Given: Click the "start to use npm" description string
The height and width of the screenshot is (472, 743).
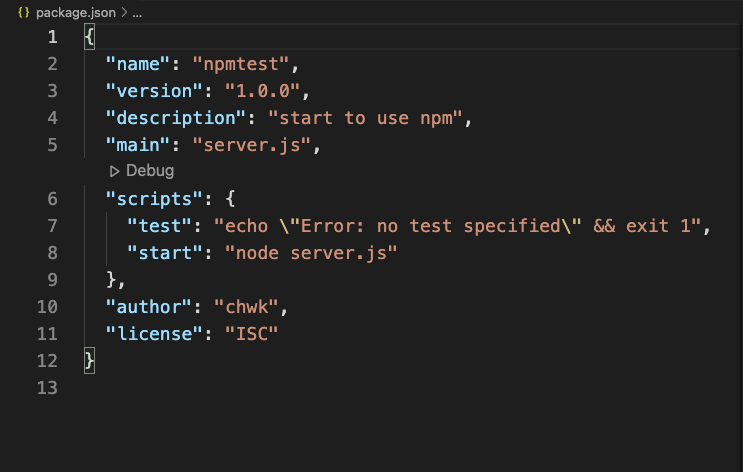Looking at the screenshot, I should 368,118.
